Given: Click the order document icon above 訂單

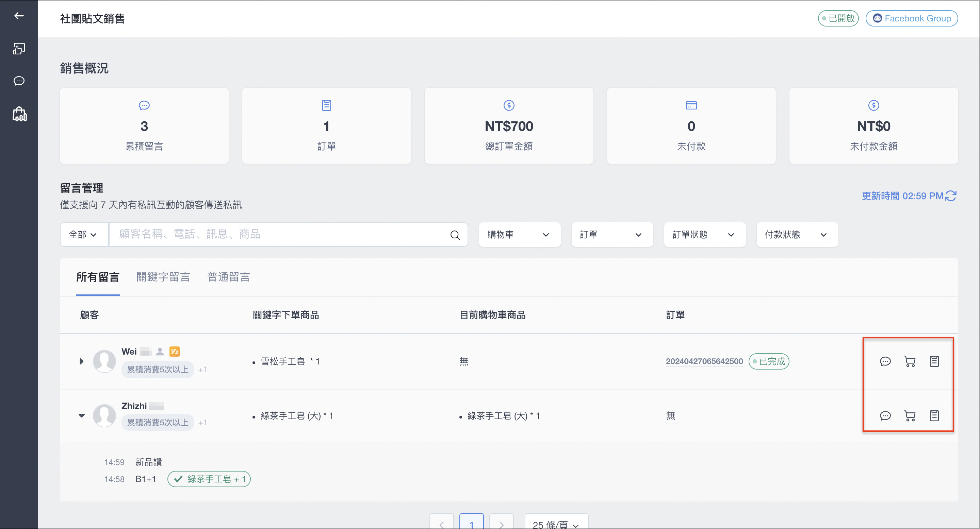Looking at the screenshot, I should (x=326, y=105).
